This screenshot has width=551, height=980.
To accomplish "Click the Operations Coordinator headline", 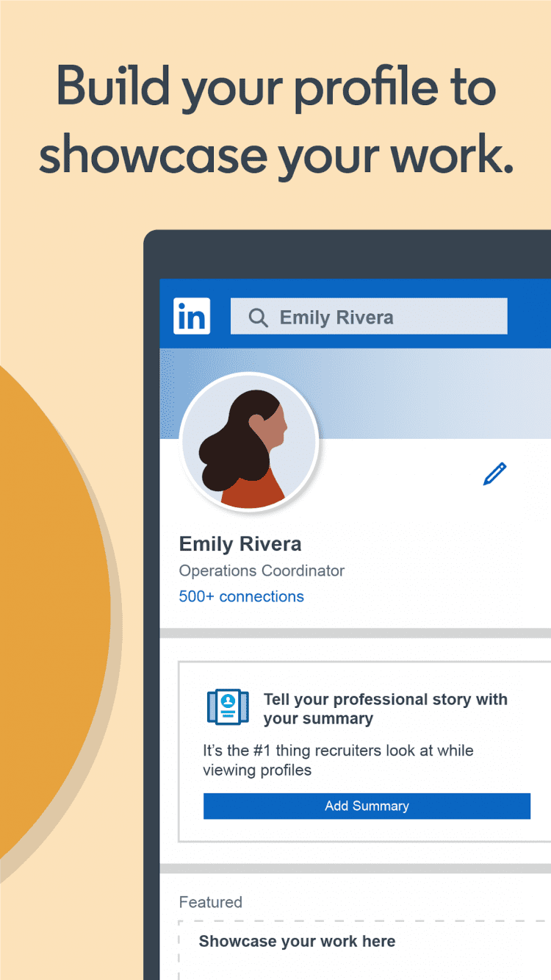I will (262, 571).
